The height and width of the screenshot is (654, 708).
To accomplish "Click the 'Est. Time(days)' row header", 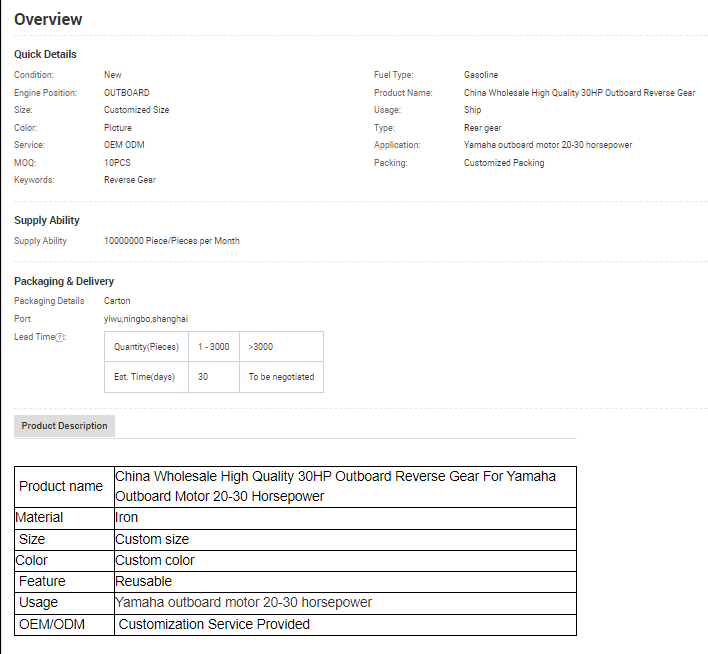I will click(145, 377).
